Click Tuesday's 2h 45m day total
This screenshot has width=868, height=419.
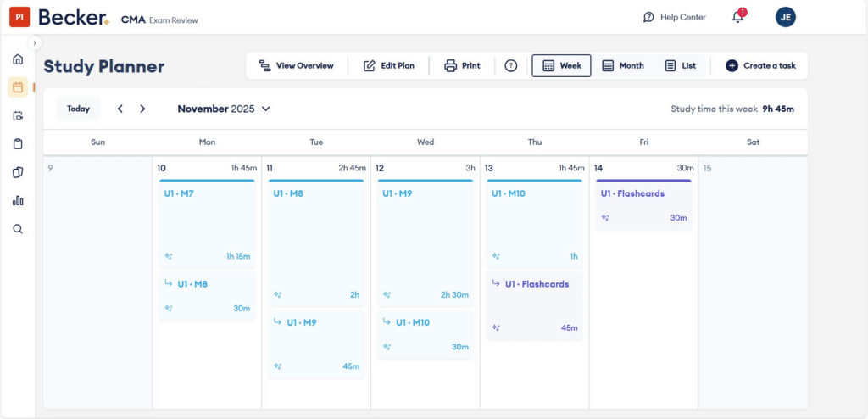352,168
